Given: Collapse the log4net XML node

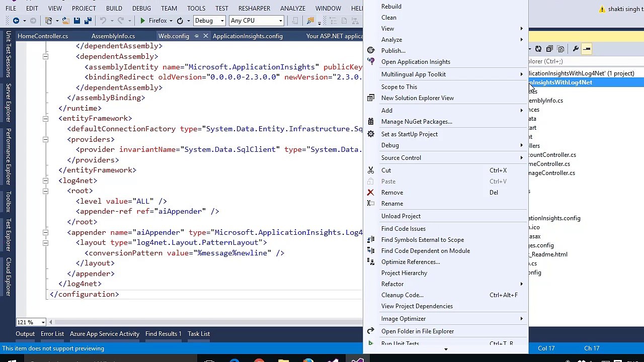Looking at the screenshot, I should coord(45,180).
